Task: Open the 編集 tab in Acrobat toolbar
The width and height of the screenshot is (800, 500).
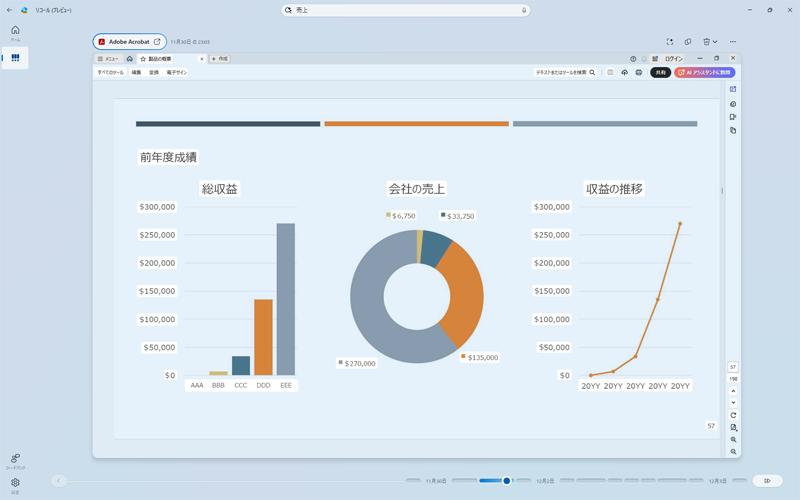Action: 136,73
